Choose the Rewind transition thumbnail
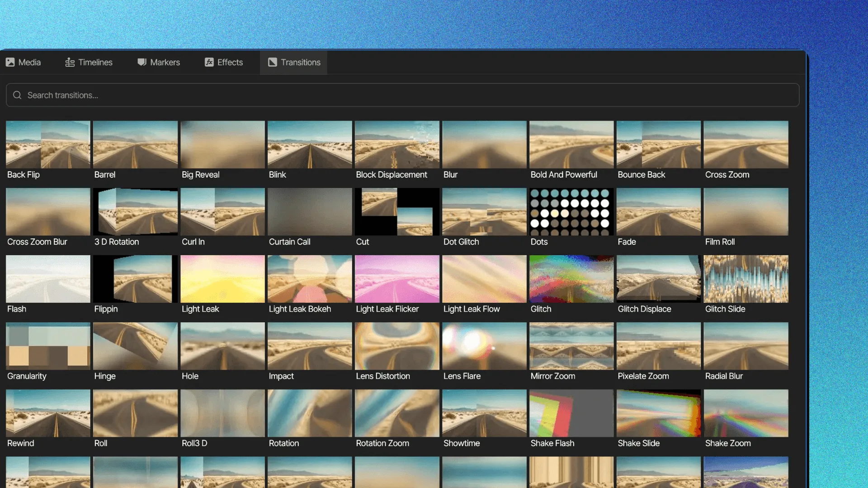Image resolution: width=868 pixels, height=488 pixels. [48, 413]
